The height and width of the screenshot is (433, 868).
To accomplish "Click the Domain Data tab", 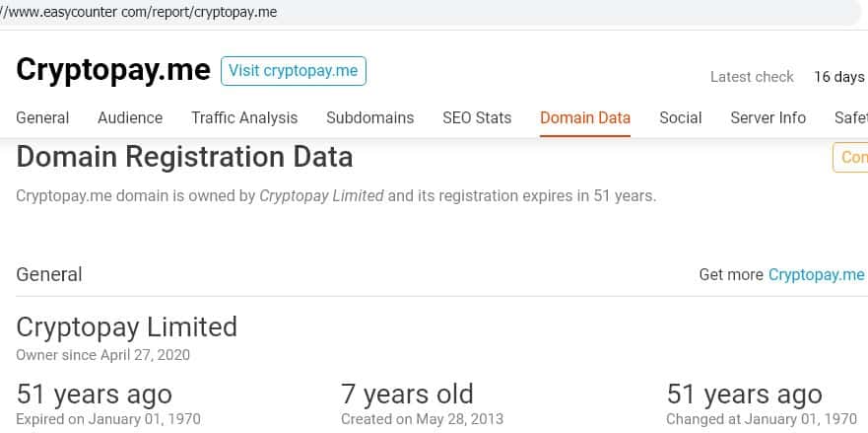I will (585, 117).
